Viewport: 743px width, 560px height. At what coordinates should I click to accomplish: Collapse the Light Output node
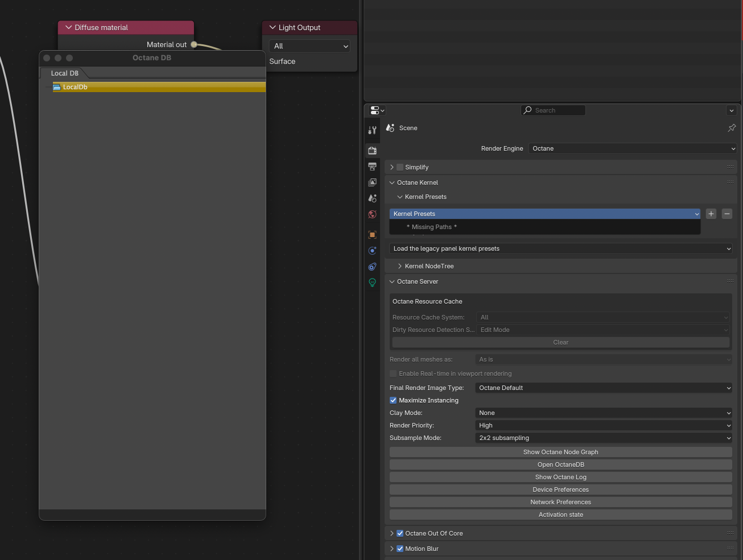(x=273, y=27)
